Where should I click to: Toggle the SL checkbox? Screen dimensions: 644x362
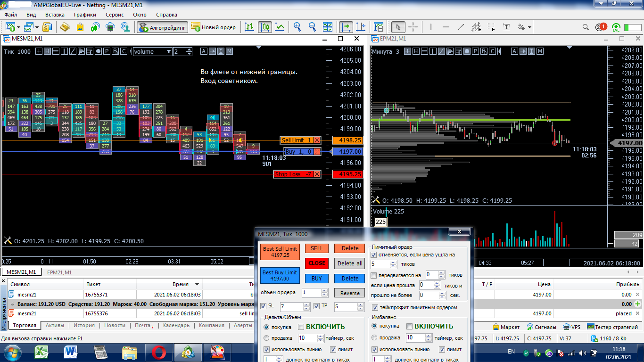click(x=264, y=306)
